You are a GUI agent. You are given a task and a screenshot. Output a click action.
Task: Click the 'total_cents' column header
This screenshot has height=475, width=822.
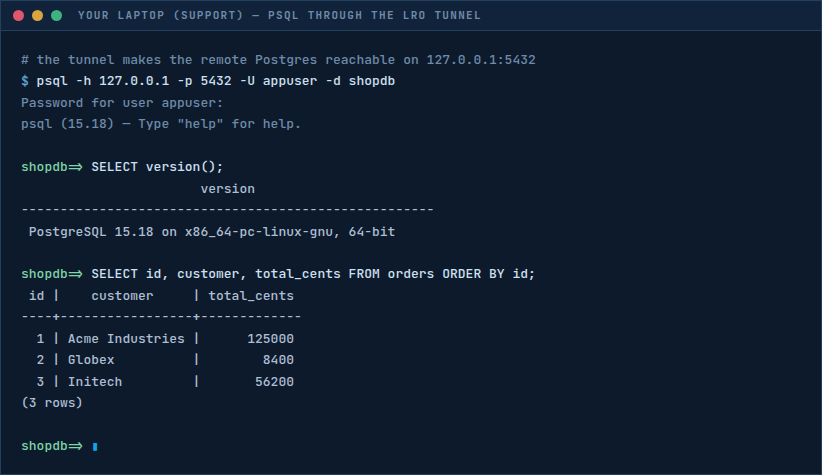tap(251, 296)
